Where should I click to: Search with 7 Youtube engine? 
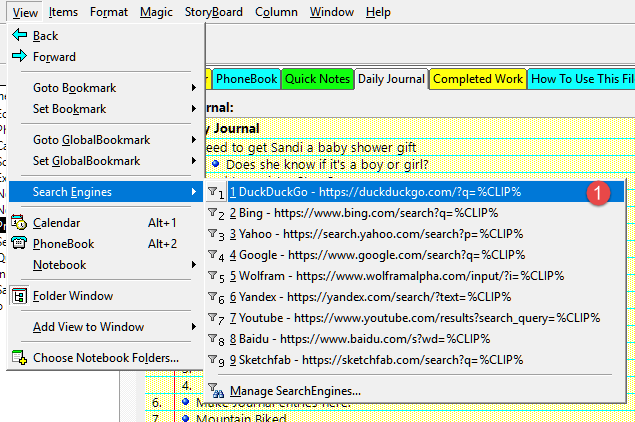(415, 318)
